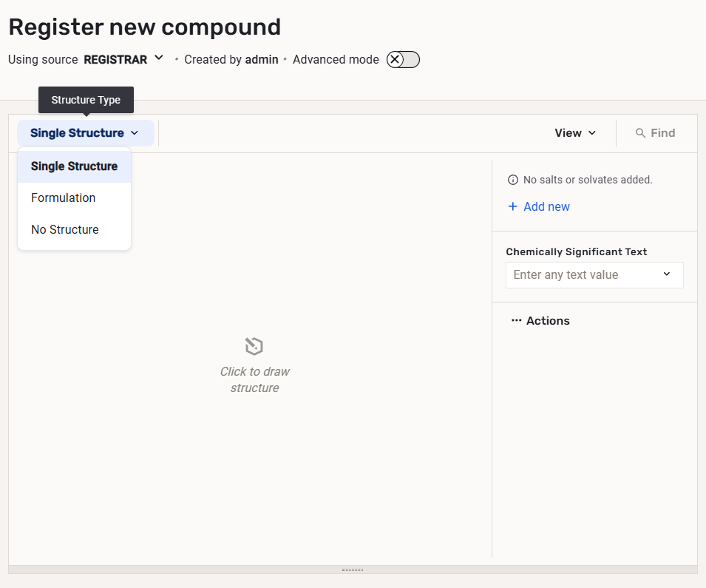Click the Find magnifier icon
Image resolution: width=706 pixels, height=588 pixels.
641,133
